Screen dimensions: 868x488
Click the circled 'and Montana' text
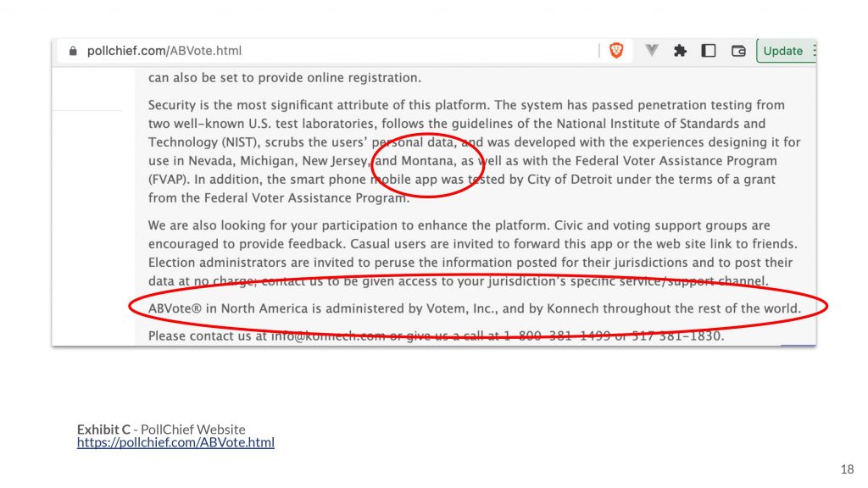[415, 161]
